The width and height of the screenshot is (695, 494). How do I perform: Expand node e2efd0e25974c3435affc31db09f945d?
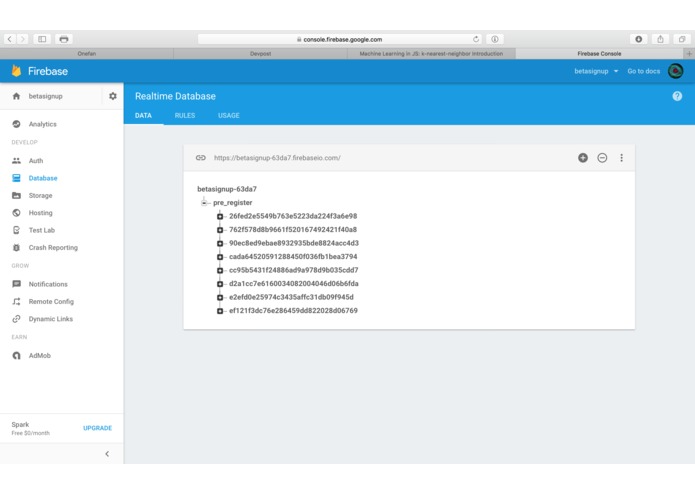coord(220,297)
